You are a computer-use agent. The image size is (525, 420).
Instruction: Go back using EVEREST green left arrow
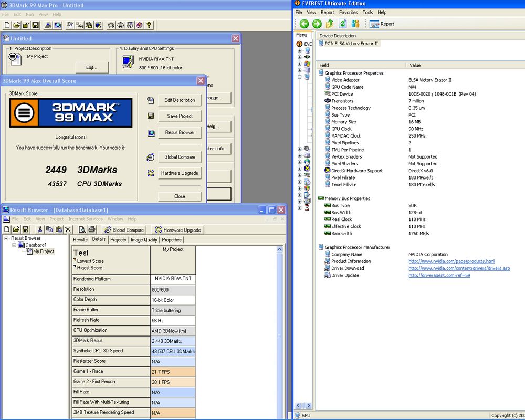coord(304,24)
